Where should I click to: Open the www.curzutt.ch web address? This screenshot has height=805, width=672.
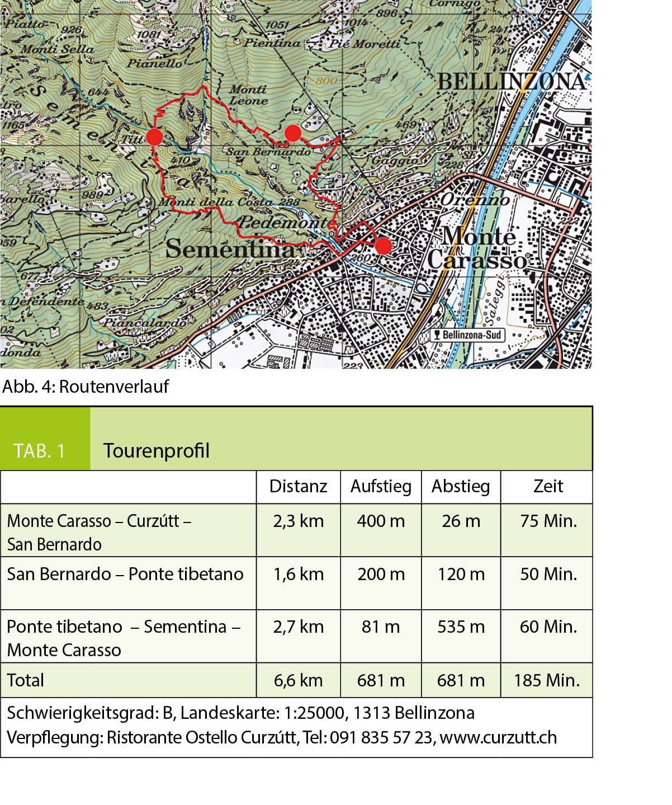click(x=498, y=738)
